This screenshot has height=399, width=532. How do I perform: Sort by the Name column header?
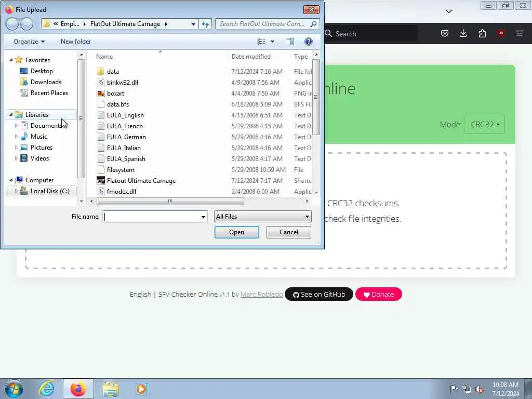(x=104, y=56)
